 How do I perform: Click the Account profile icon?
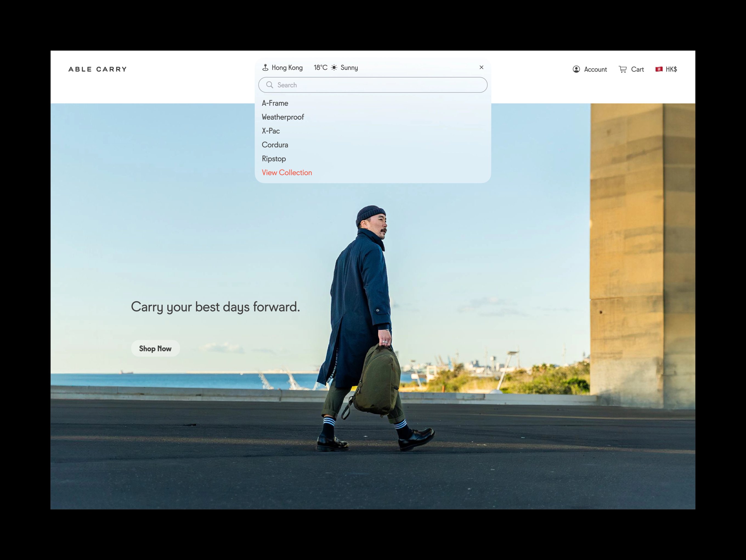tap(576, 69)
